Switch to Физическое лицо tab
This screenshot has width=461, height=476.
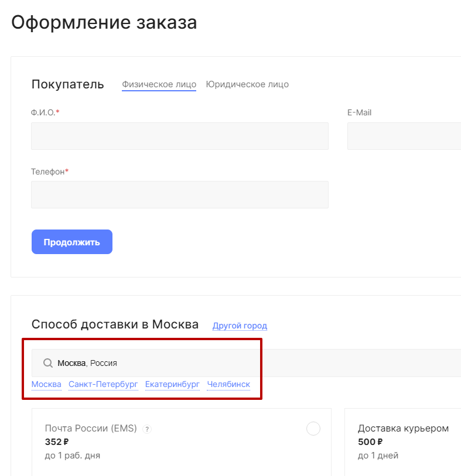(x=159, y=84)
